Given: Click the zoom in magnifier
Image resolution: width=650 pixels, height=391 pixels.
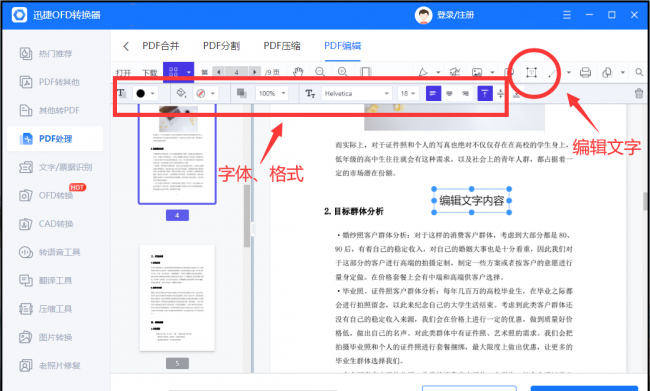Looking at the screenshot, I should [342, 72].
